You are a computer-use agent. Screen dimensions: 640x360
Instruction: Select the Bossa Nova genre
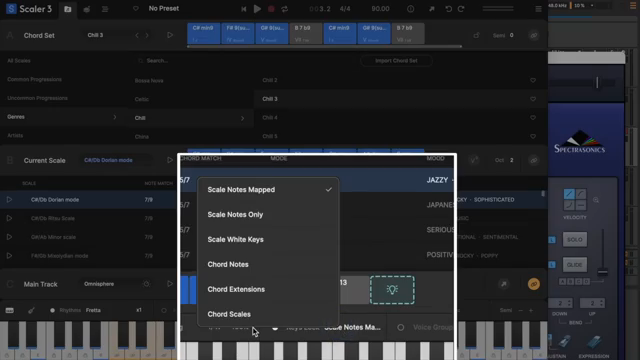click(149, 81)
